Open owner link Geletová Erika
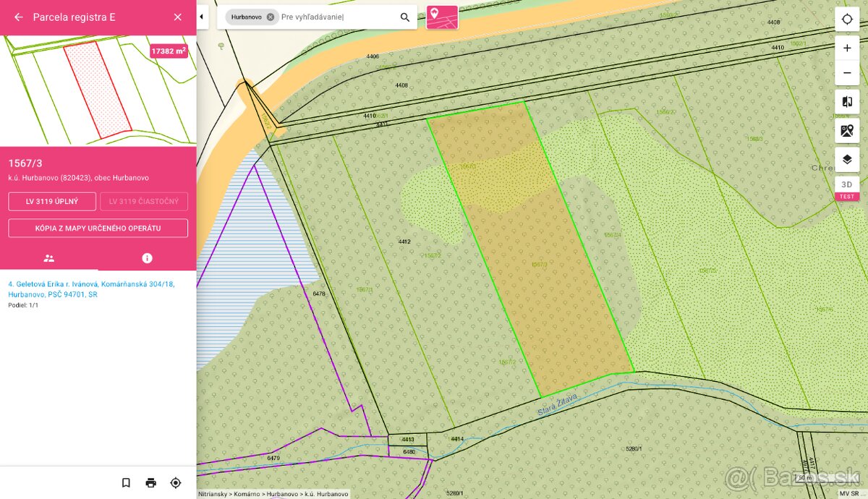The image size is (868, 499). coord(91,289)
